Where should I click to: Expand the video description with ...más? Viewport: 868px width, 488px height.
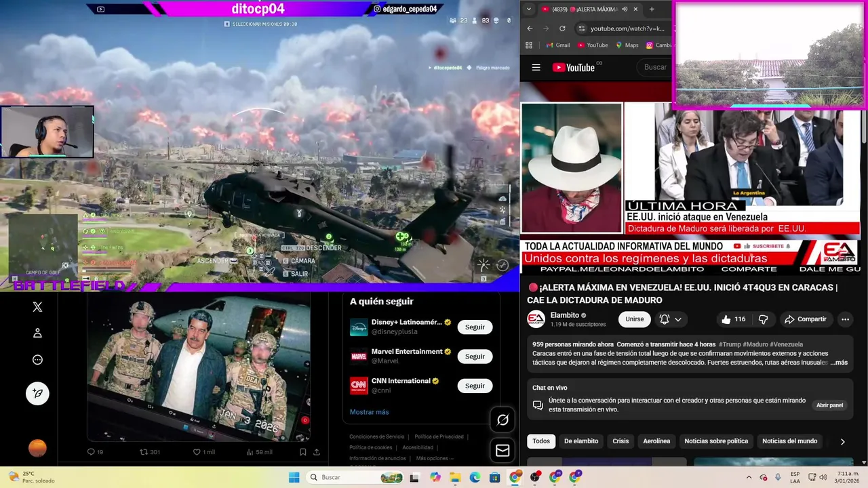839,363
